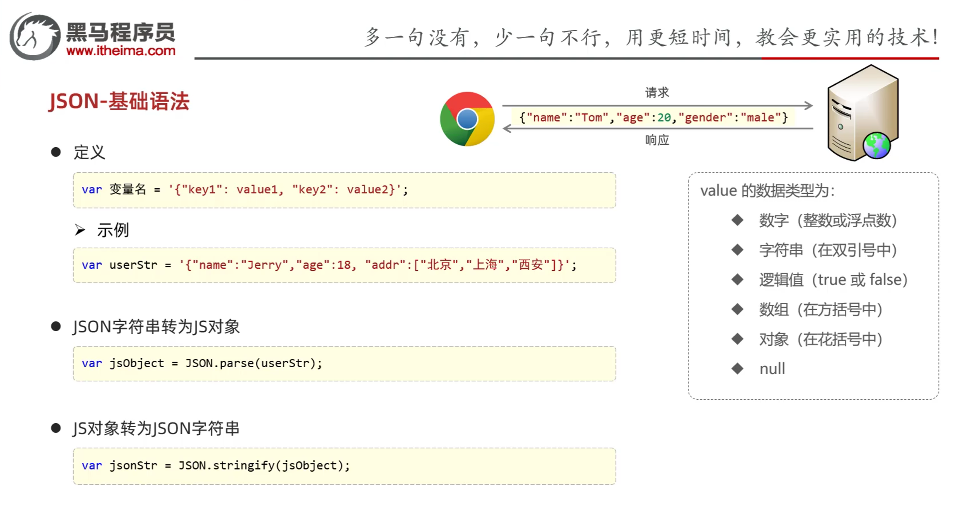The height and width of the screenshot is (505, 980).
Task: Click the diamond icon beside 对象
Action: [x=738, y=339]
